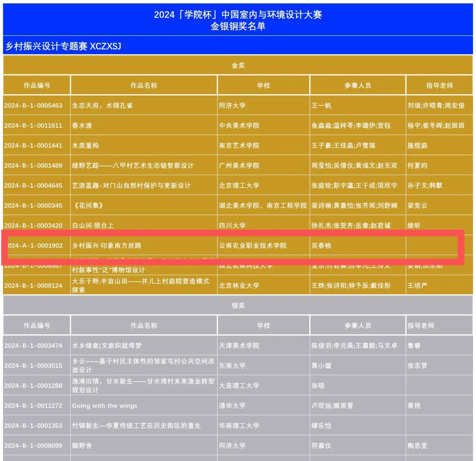Click the 参赛人员 header in silver table

click(358, 326)
